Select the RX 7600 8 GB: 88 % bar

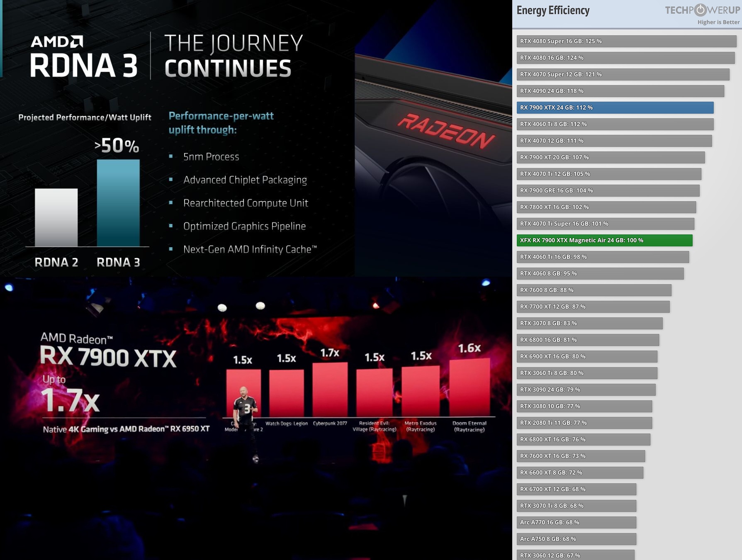pyautogui.click(x=594, y=290)
